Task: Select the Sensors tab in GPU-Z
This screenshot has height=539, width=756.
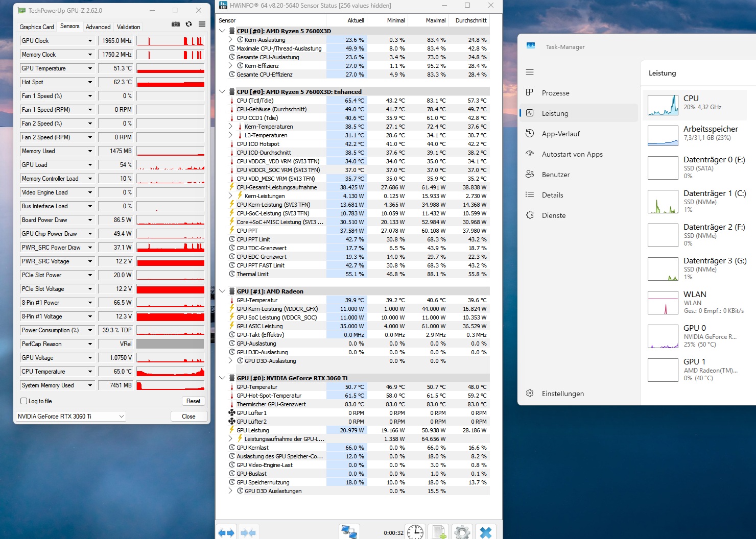Action: [x=70, y=26]
